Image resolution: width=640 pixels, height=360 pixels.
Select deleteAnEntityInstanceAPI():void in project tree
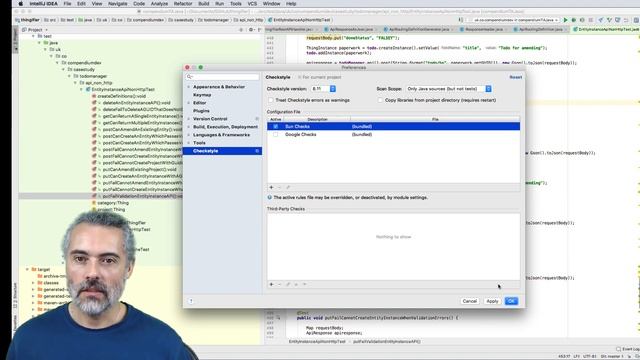tap(136, 103)
